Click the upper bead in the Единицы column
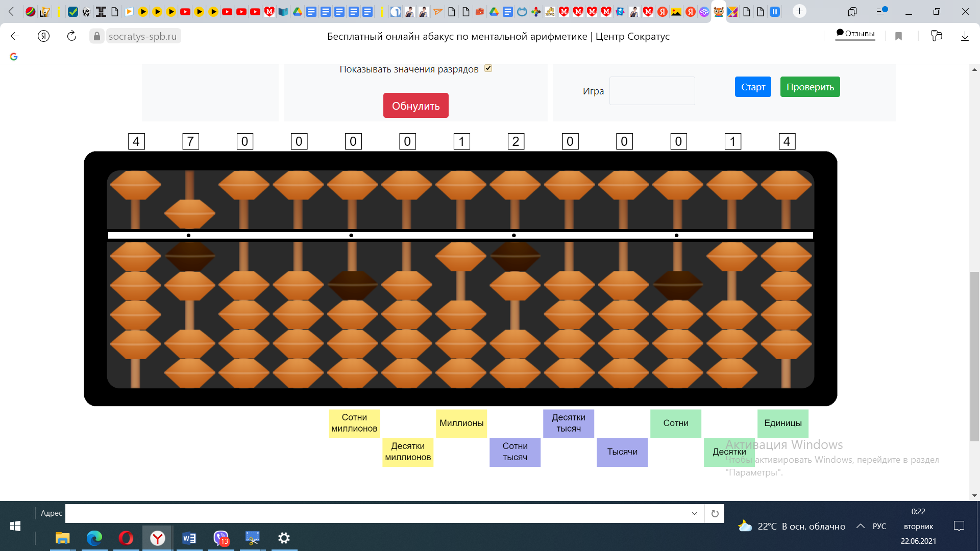This screenshot has width=980, height=551. tap(786, 185)
